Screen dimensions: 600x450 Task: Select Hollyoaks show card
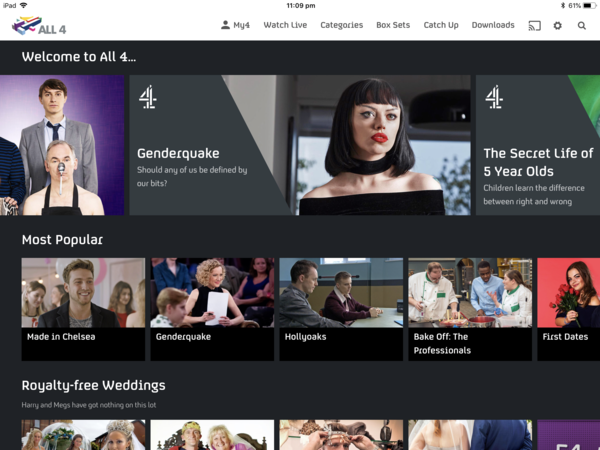point(341,309)
